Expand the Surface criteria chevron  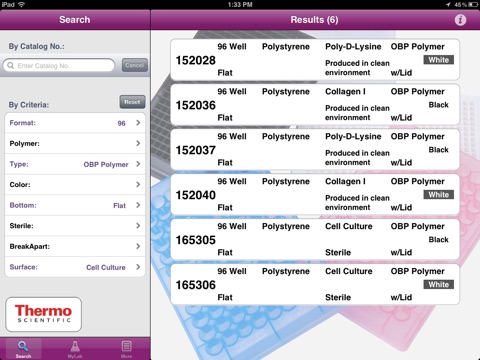138,267
